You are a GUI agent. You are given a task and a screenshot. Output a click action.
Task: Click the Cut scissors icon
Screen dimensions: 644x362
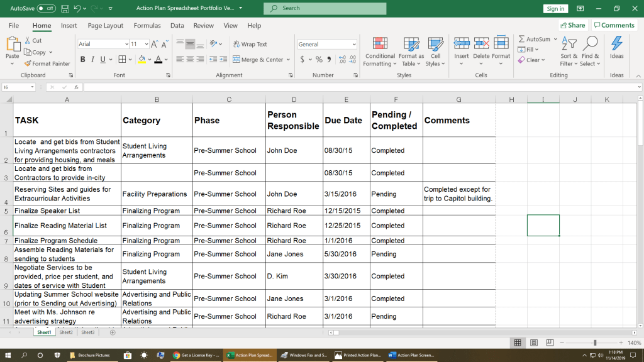(x=28, y=40)
